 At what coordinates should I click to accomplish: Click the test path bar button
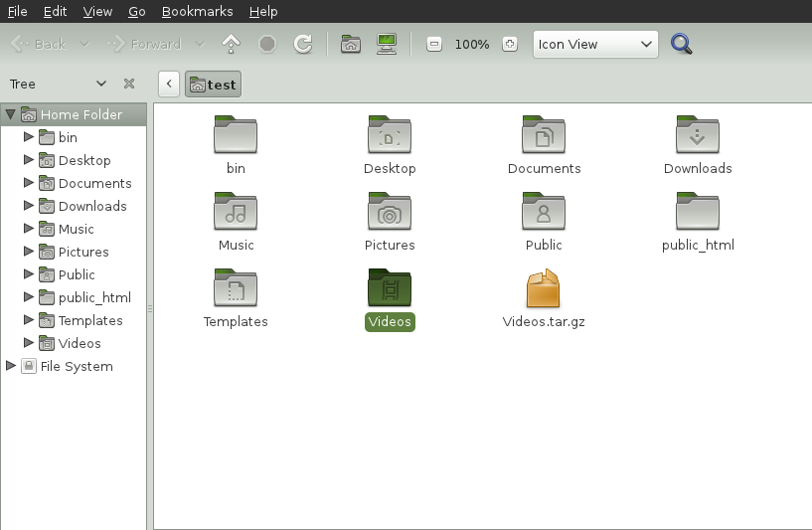point(213,84)
